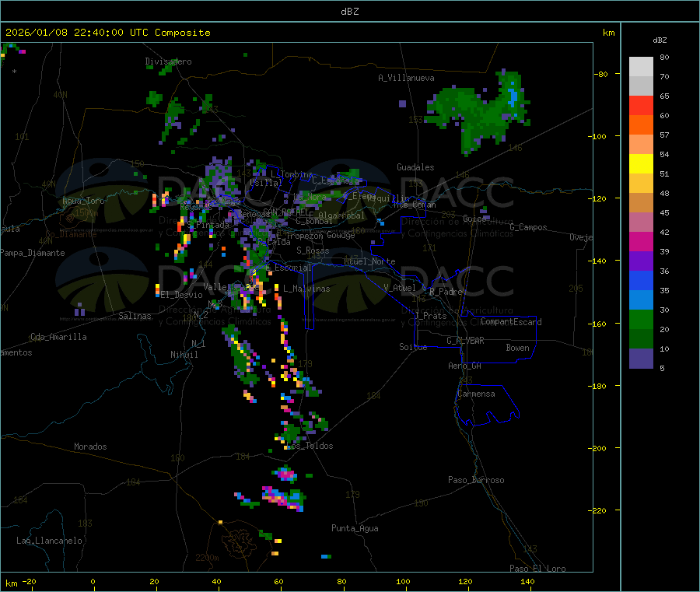Viewport: 700px width, 592px height.
Task: Click the Divisadero place label
Action: pos(168,61)
